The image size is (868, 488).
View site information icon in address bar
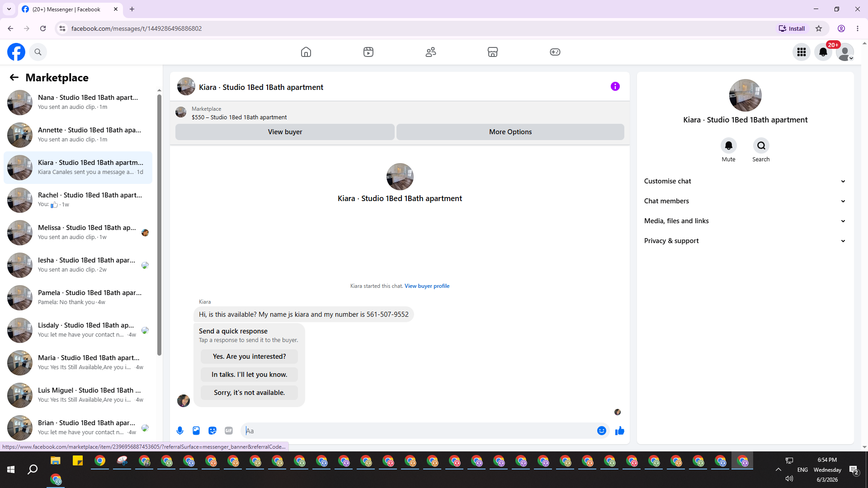(62, 28)
